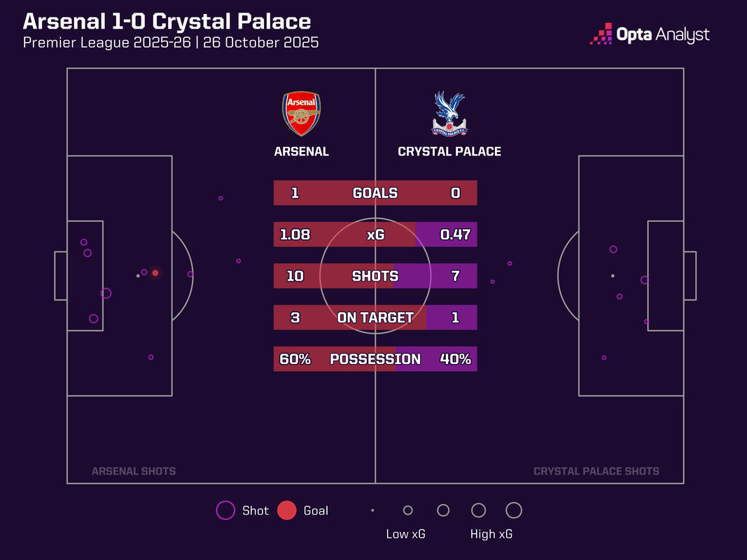Click the CRYSTAL PALACE team name text

point(449,151)
